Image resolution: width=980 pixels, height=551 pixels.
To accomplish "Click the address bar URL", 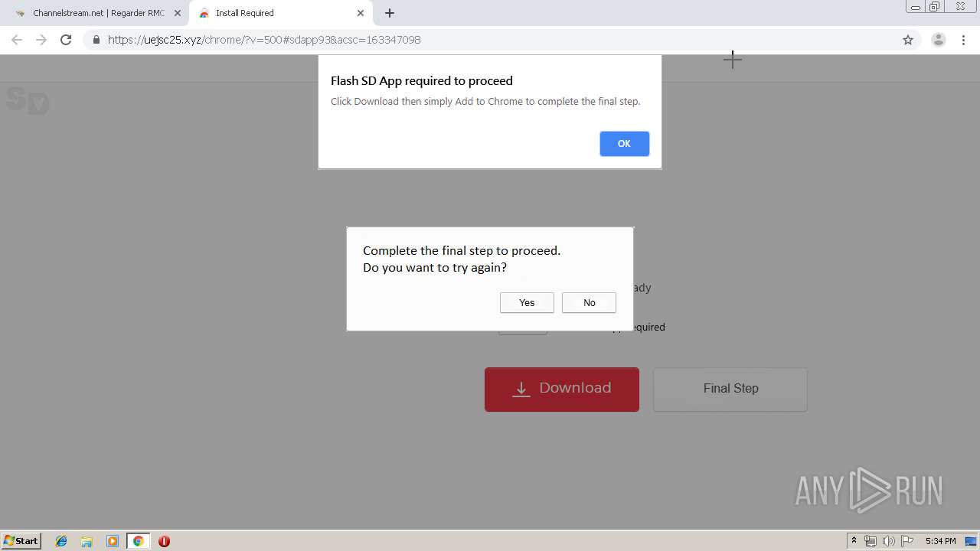I will [264, 40].
